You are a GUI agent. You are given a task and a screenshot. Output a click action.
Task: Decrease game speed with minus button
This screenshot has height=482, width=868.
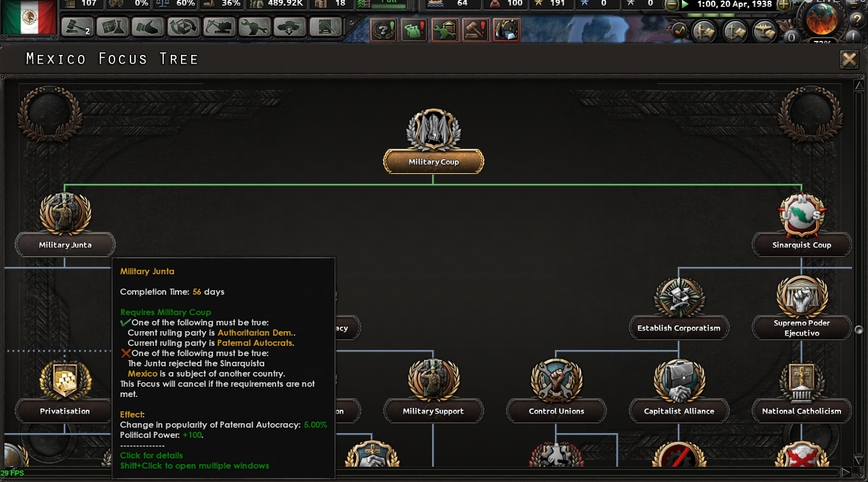tap(672, 4)
